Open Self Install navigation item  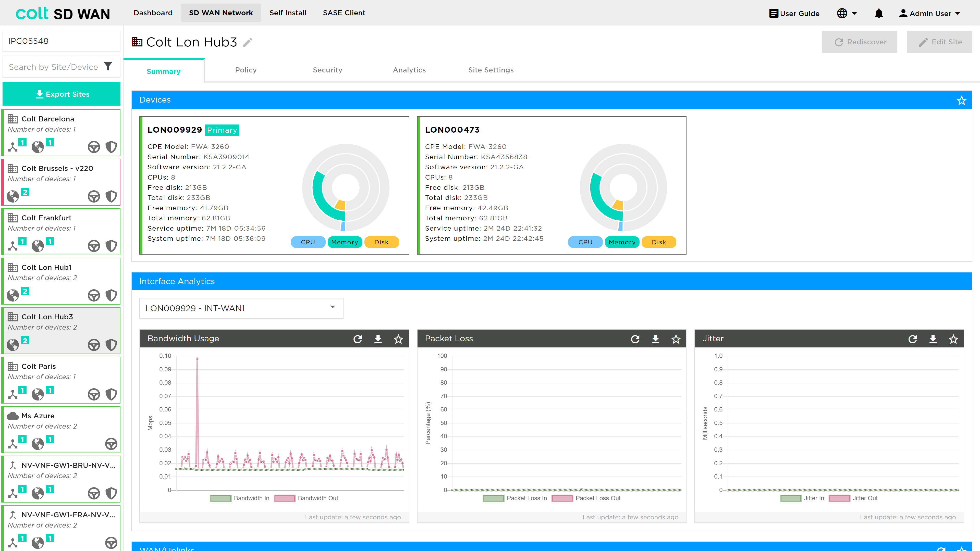pos(288,13)
